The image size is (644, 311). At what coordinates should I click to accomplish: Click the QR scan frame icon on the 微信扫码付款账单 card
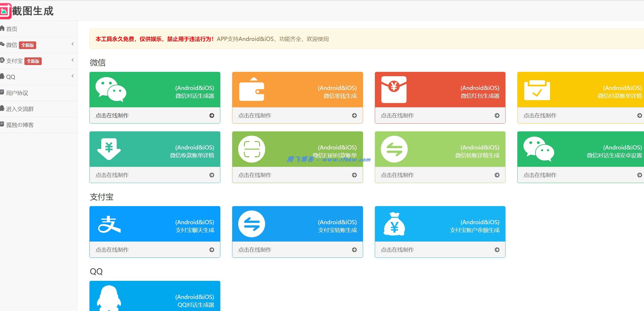tap(252, 149)
